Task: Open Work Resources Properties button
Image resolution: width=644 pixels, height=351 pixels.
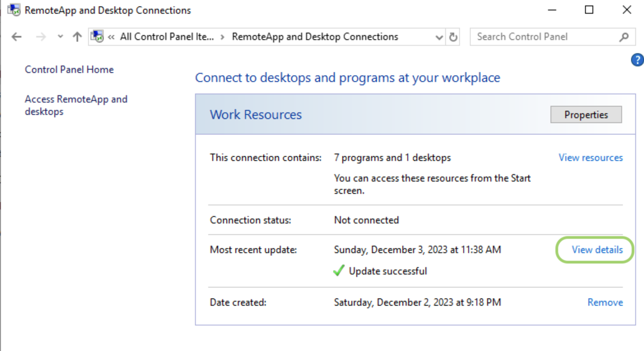Action: click(586, 115)
